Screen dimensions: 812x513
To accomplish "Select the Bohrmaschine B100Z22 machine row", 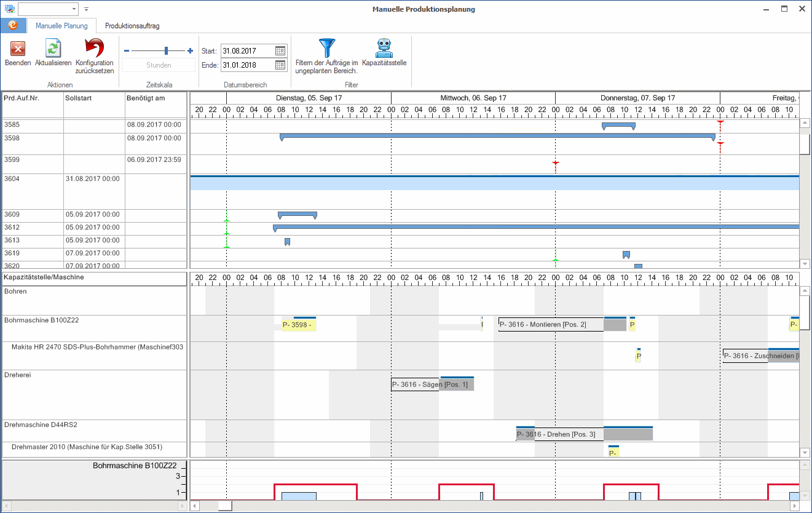I will [x=95, y=328].
